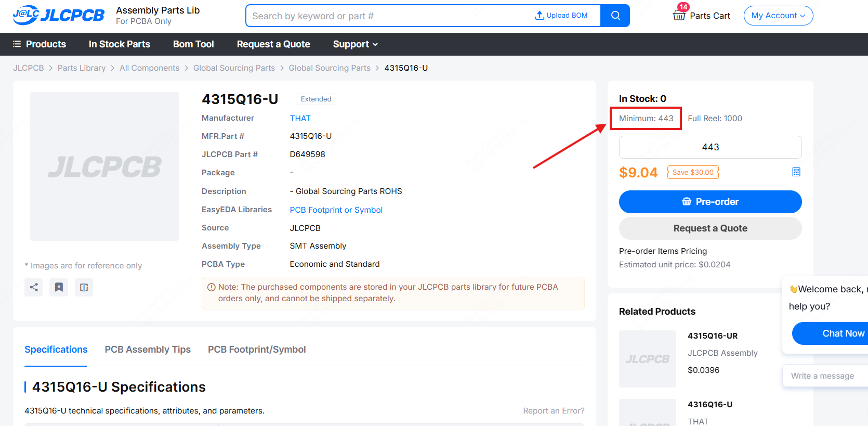
Task: Click the blue search magnifier button
Action: 615,16
